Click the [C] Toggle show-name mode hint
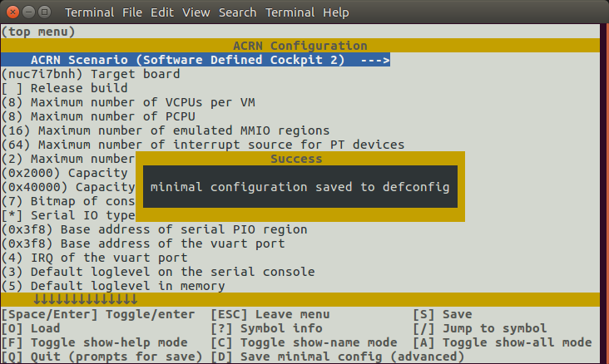This screenshot has width=609, height=364. [x=304, y=342]
